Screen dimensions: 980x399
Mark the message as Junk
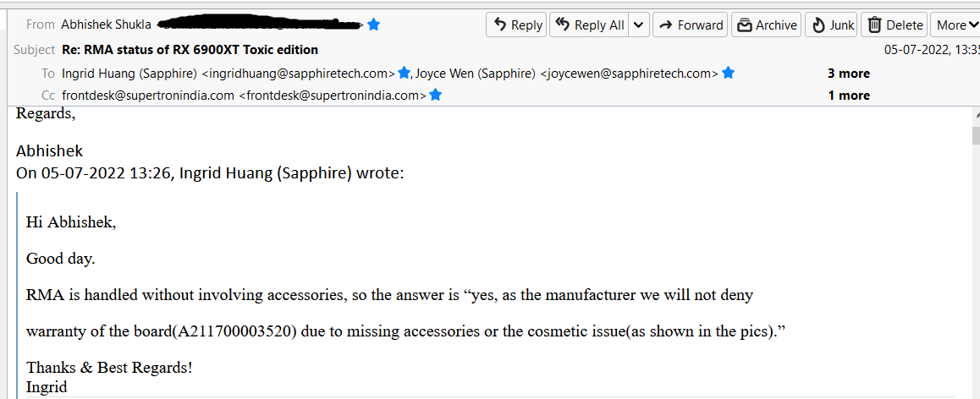[x=831, y=25]
